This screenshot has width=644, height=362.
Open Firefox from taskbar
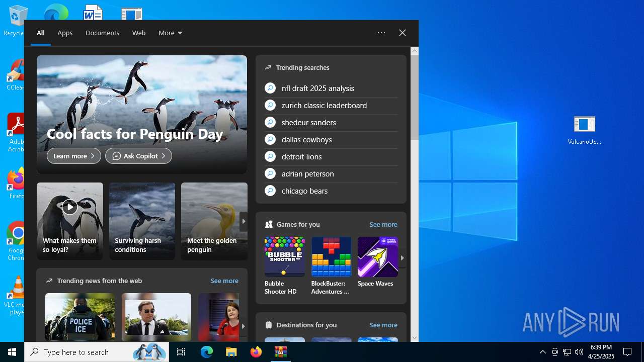coord(256,352)
